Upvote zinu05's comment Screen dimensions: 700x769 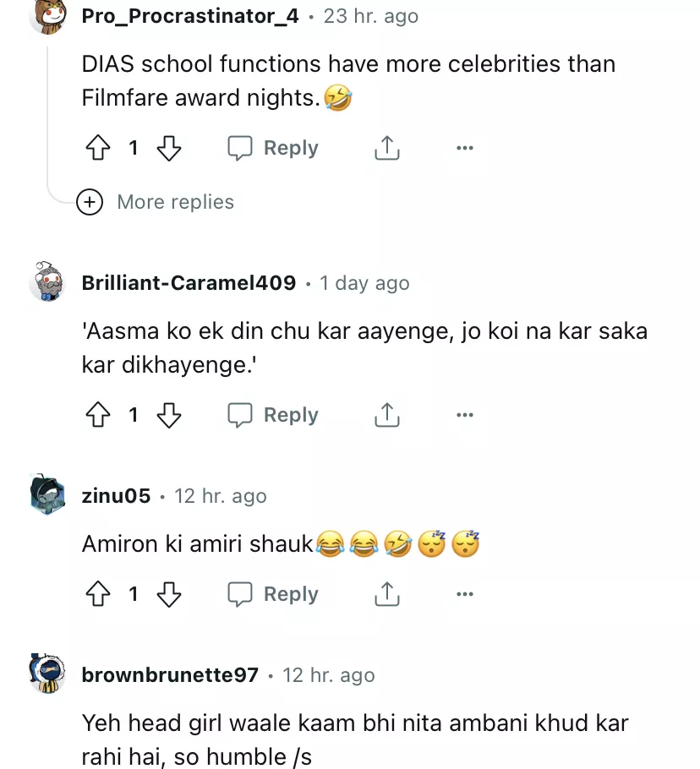point(99,594)
